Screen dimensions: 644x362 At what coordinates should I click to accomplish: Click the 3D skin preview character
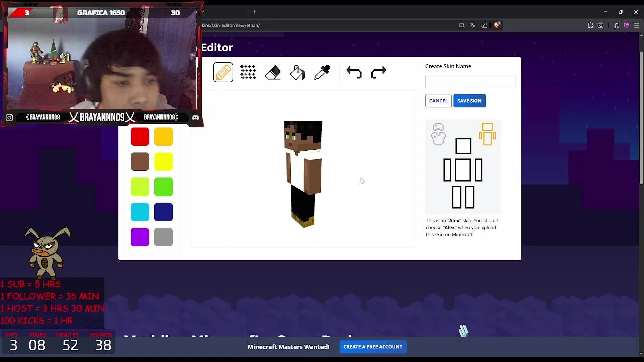(x=303, y=173)
